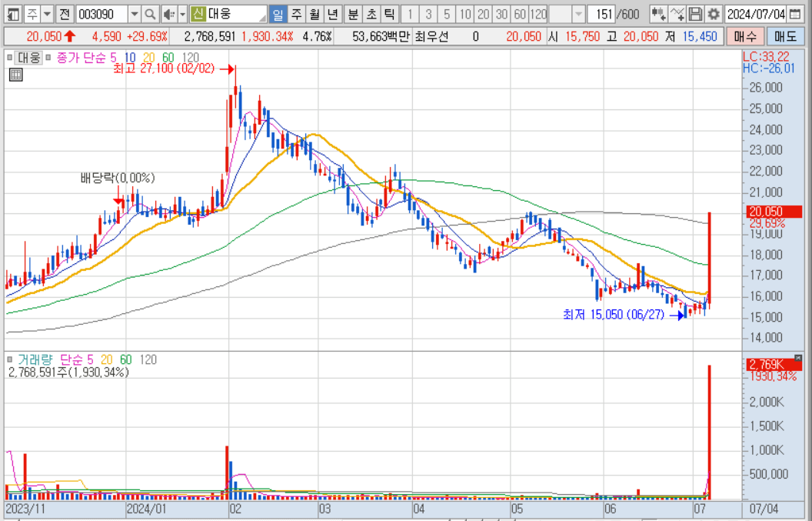This screenshot has height=521, width=812.
Task: Click the gray 120 price average legend
Action: [191, 58]
